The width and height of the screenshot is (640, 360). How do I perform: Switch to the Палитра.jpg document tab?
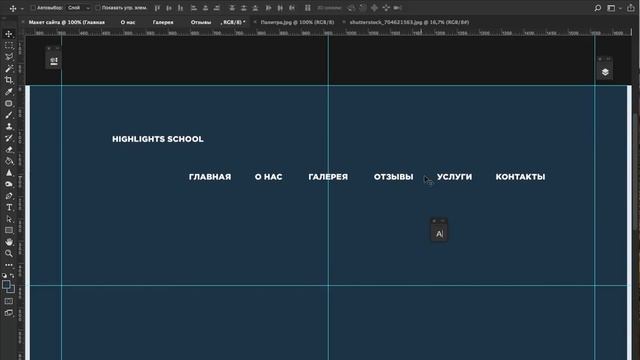pyautogui.click(x=298, y=22)
